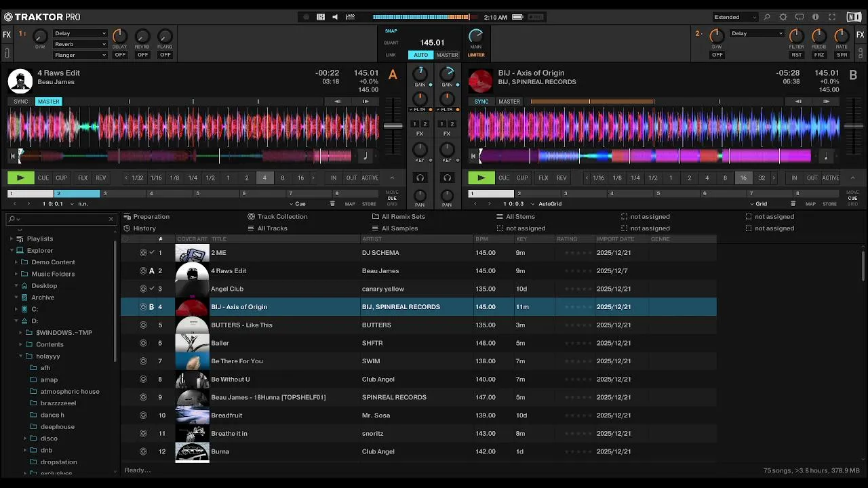Click Deck B tempo bend left arrow
Viewport: 868px width, 488px height.
pos(798,102)
